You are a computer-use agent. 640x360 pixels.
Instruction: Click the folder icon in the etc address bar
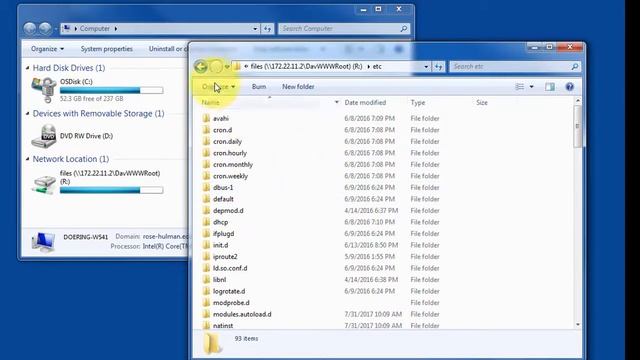click(x=237, y=67)
